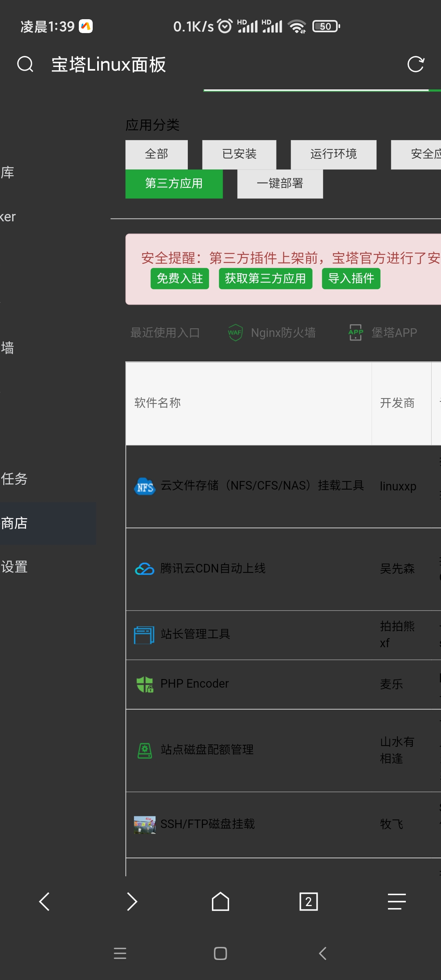The image size is (441, 980).
Task: Tap the search magnifier icon
Action: pos(25,64)
